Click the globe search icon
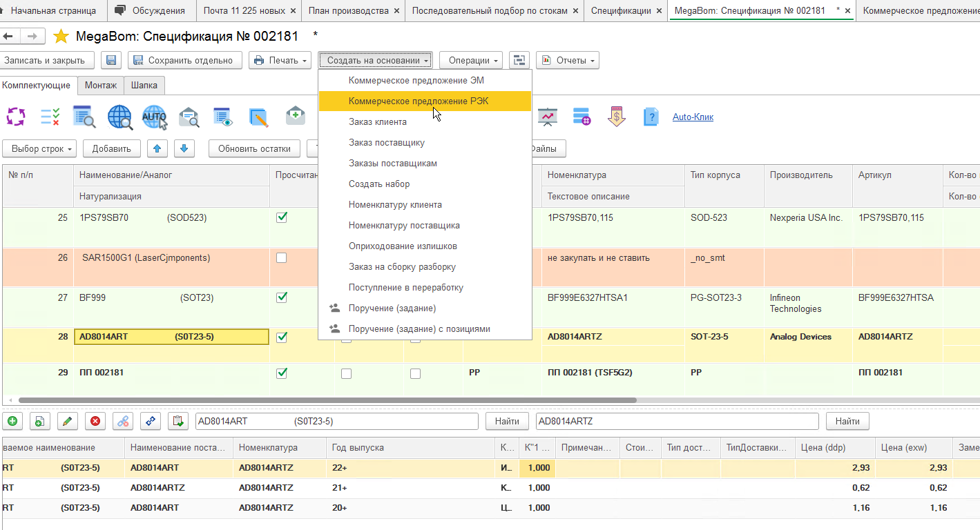This screenshot has width=980, height=530. [x=119, y=117]
